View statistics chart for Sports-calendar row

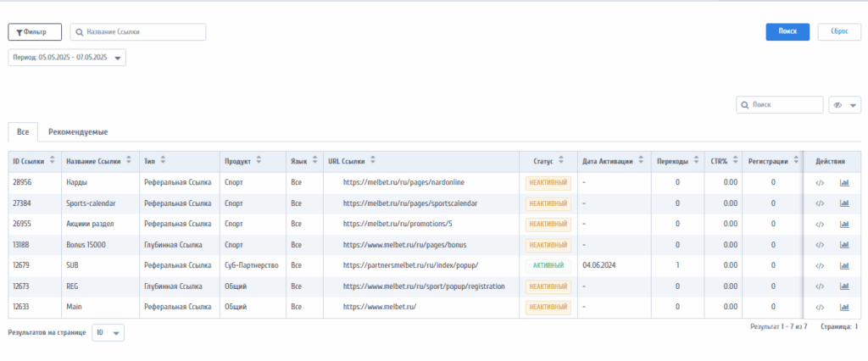[844, 203]
